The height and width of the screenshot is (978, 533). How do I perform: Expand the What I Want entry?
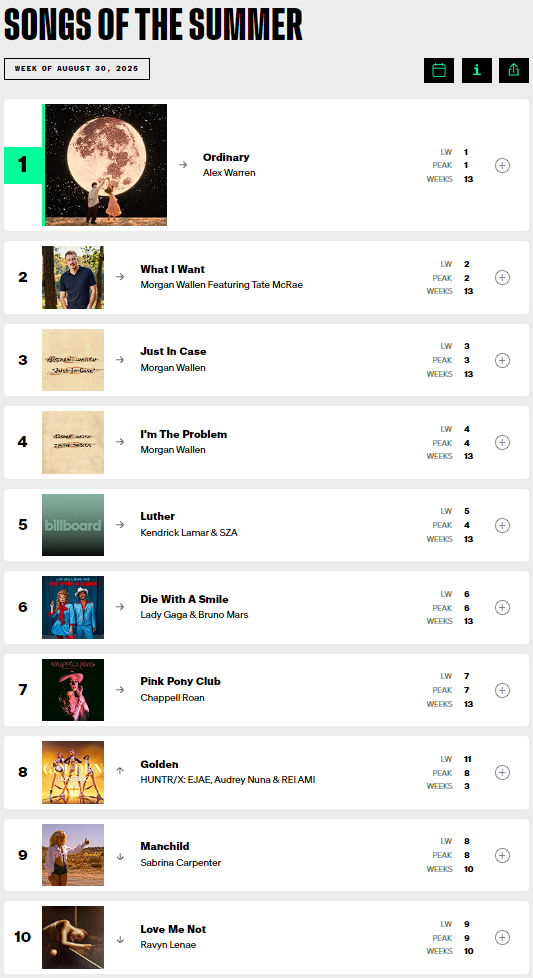(x=502, y=278)
